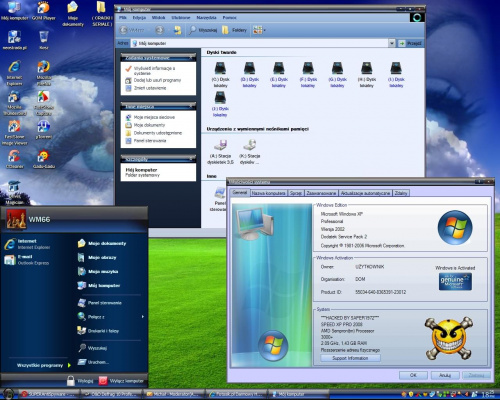Launch Mozilla Firefox from the desktop
The image size is (500, 400).
click(44, 73)
